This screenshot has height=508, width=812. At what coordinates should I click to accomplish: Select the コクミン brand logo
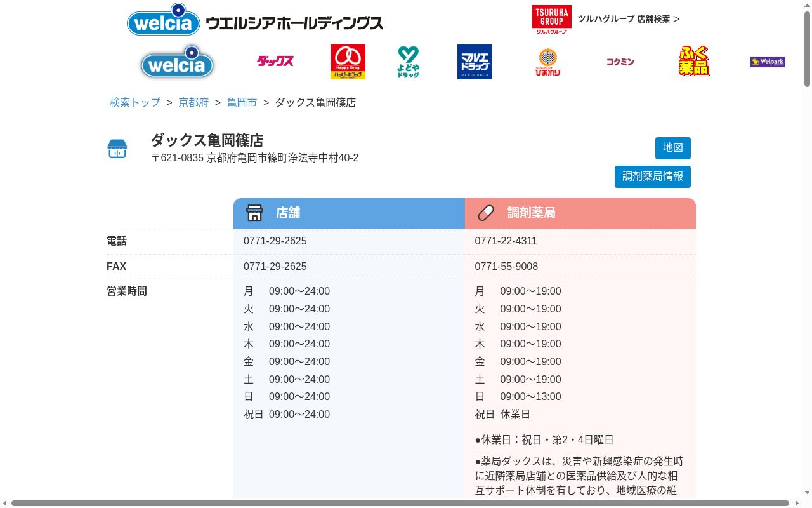(620, 62)
